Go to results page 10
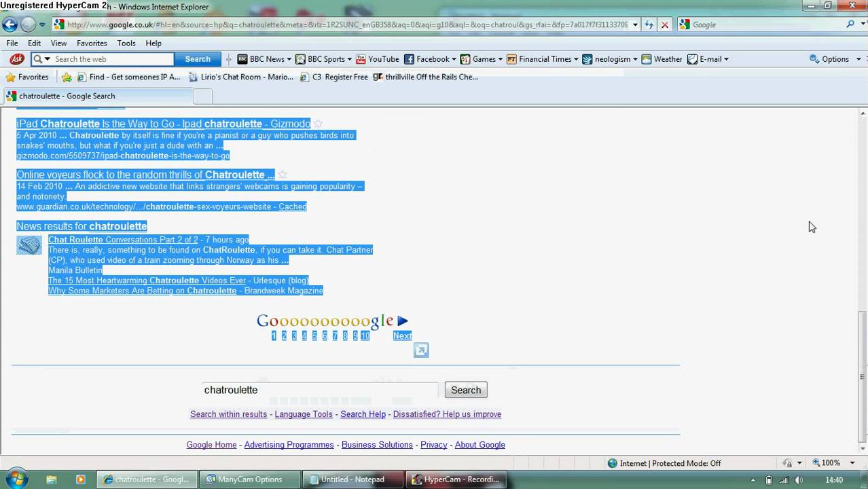Image resolution: width=868 pixels, height=489 pixels. pos(365,336)
